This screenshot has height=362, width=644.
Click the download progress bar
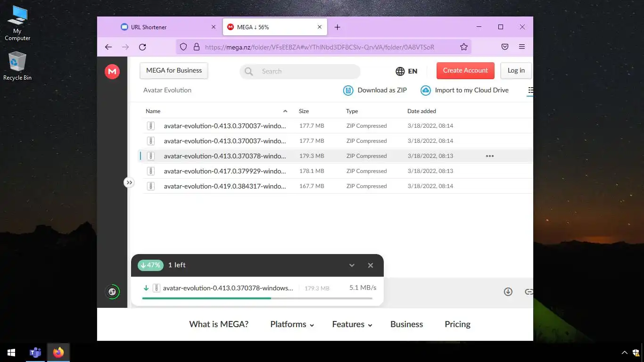click(257, 298)
